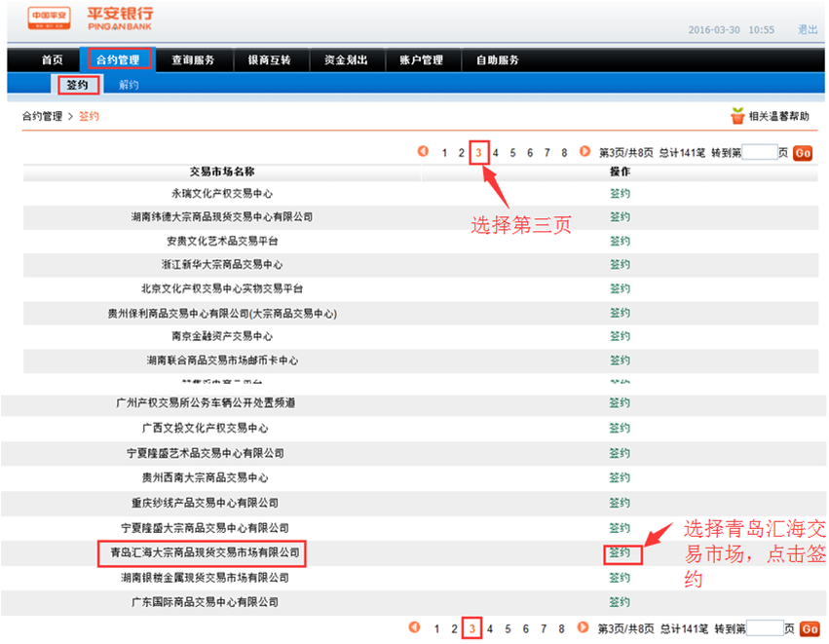Select page 4 in top pagination
Image resolution: width=829 pixels, height=644 pixels.
click(496, 153)
